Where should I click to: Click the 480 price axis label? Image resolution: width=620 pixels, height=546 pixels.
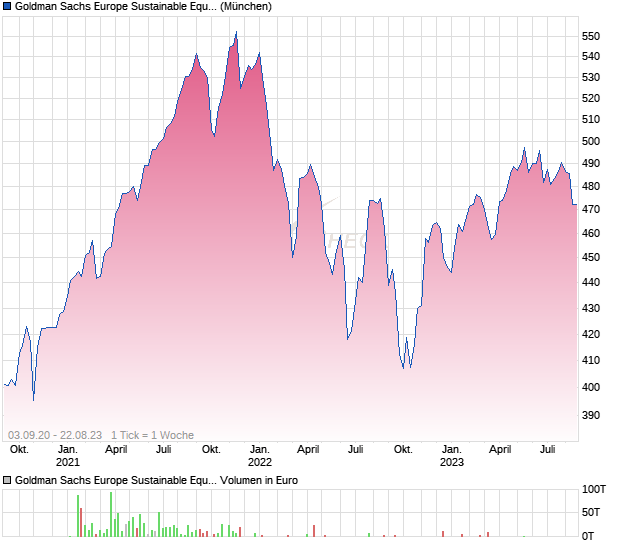point(591,186)
